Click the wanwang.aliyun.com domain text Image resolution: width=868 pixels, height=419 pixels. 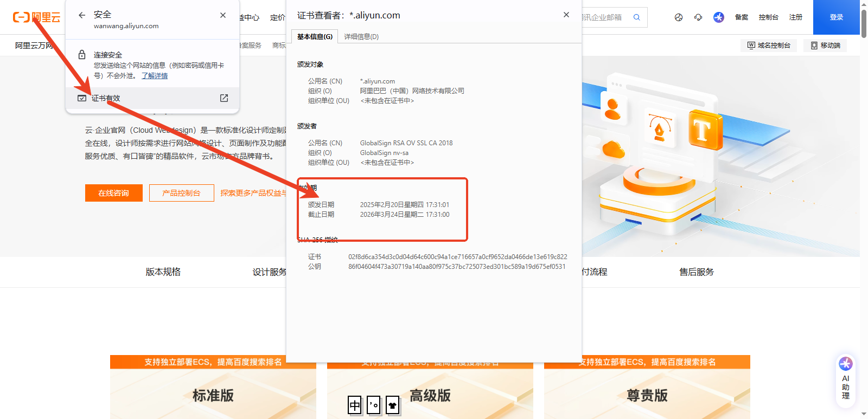point(126,26)
